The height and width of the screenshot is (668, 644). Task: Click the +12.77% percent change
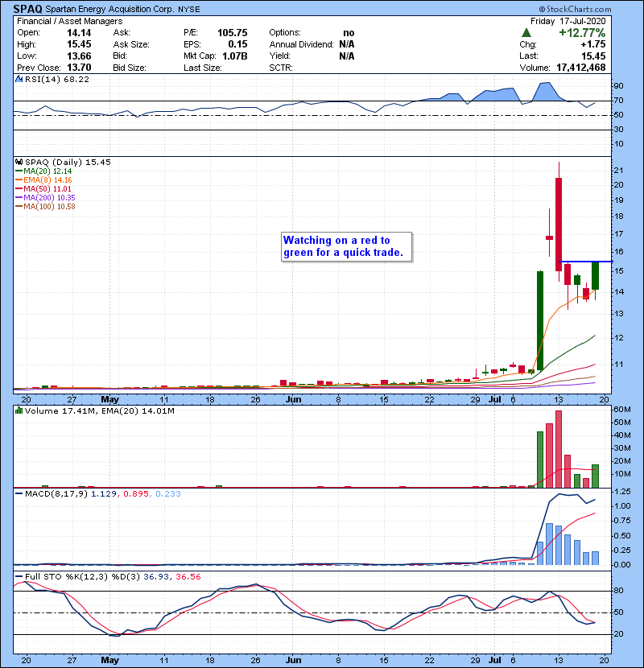[582, 32]
